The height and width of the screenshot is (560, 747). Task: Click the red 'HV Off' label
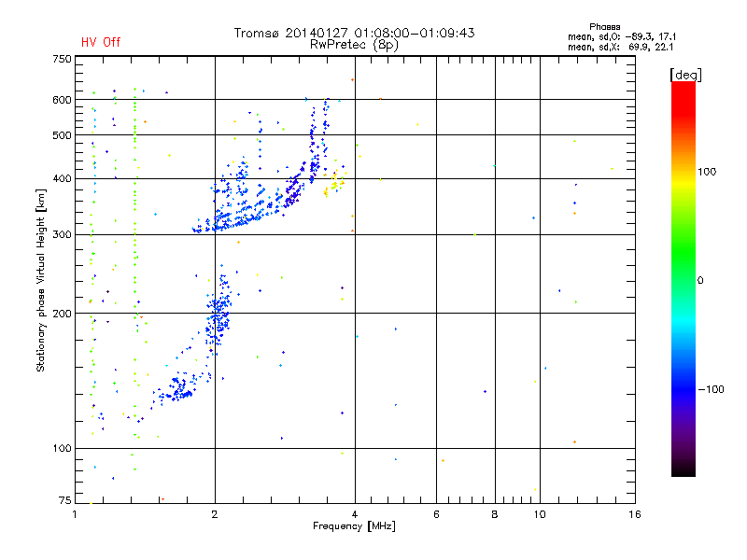pos(101,42)
